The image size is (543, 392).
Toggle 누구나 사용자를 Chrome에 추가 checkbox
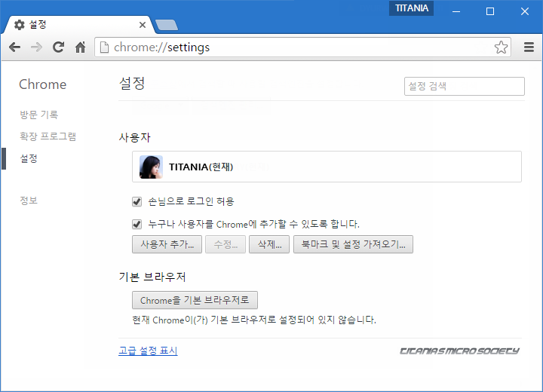(137, 225)
